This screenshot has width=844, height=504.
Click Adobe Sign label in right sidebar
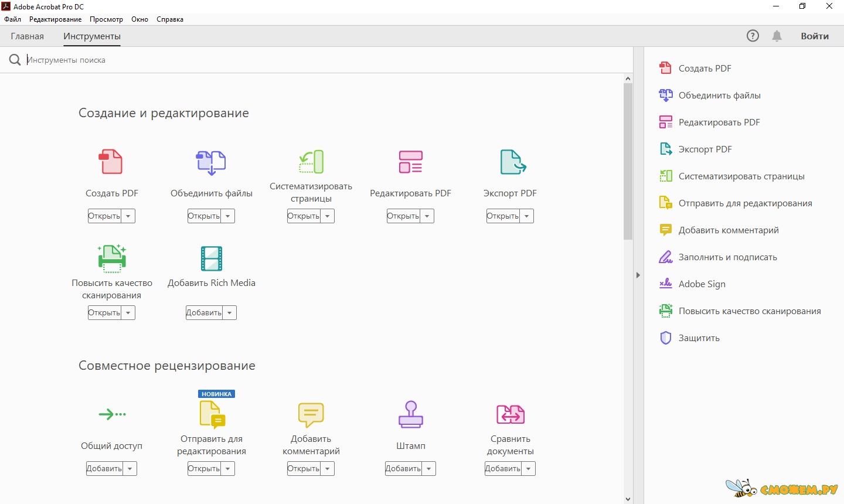point(702,284)
